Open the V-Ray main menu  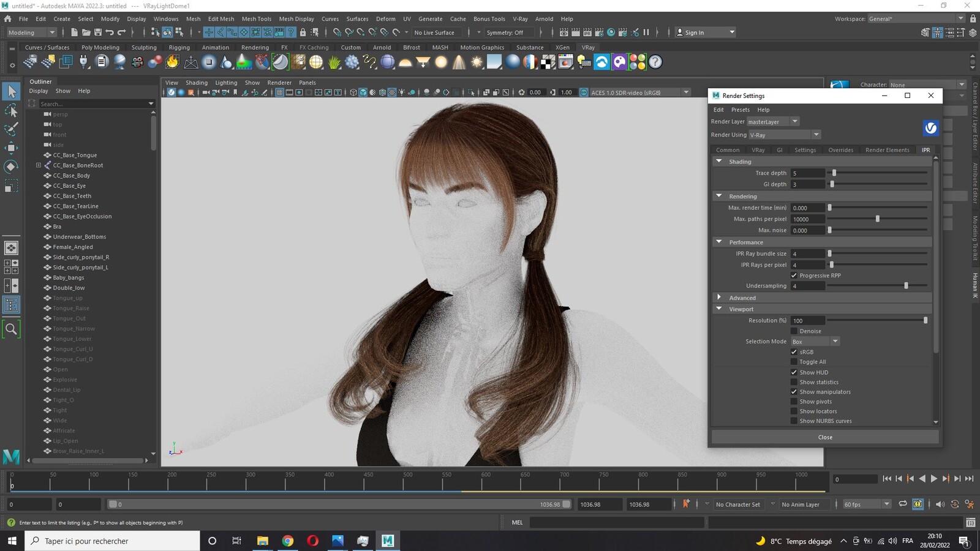click(520, 19)
